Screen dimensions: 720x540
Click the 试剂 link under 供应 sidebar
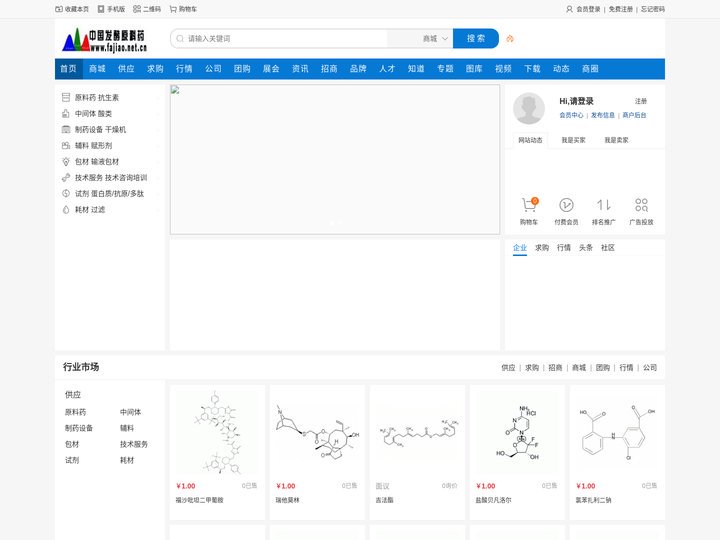pyautogui.click(x=72, y=461)
